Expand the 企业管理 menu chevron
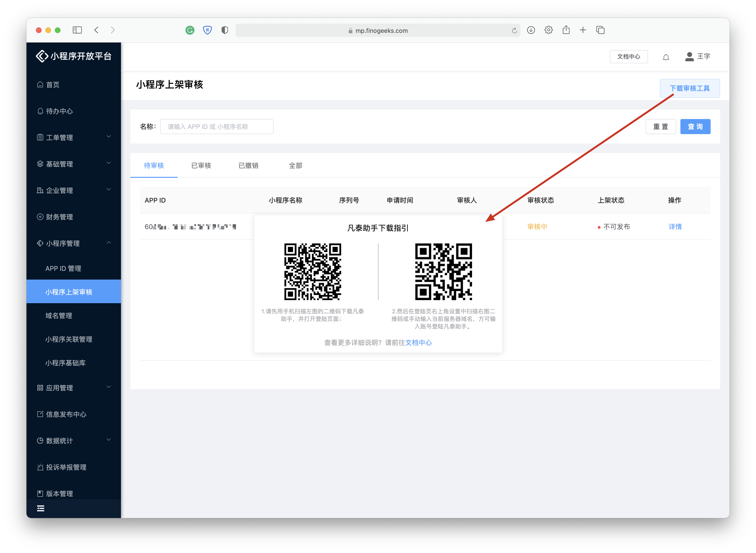The height and width of the screenshot is (553, 756). click(108, 189)
